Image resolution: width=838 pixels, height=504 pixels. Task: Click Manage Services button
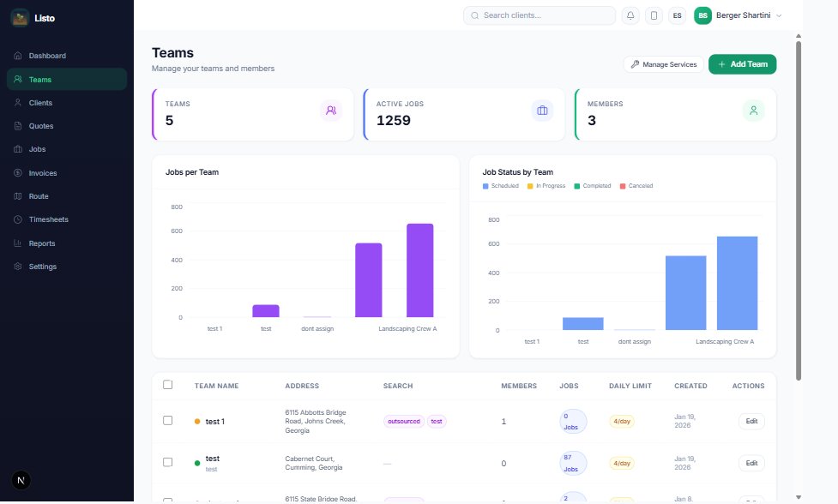664,64
